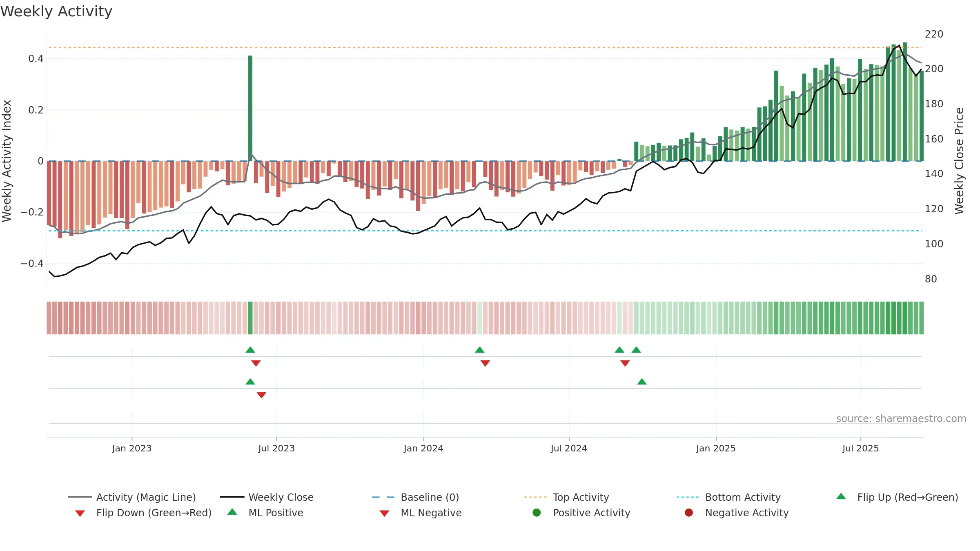Click green Positive Activity circle icon
The image size is (980, 551).
point(537,512)
